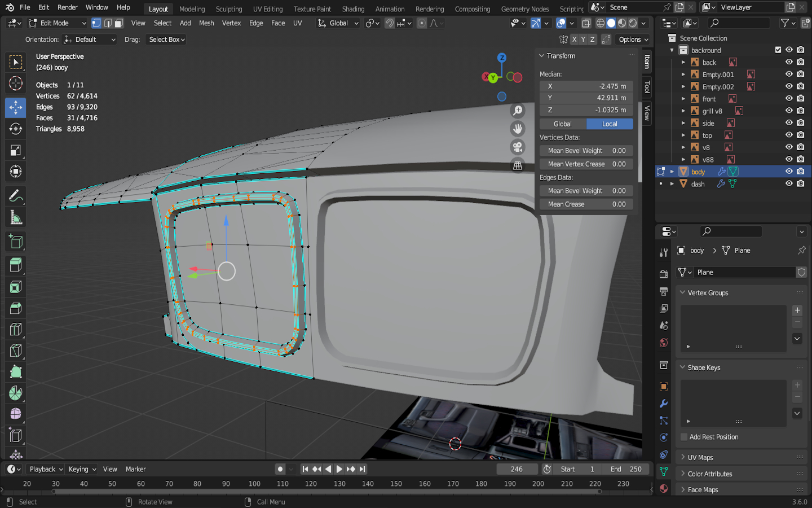Adjust Mean Bevel Weight for vertices

point(586,151)
